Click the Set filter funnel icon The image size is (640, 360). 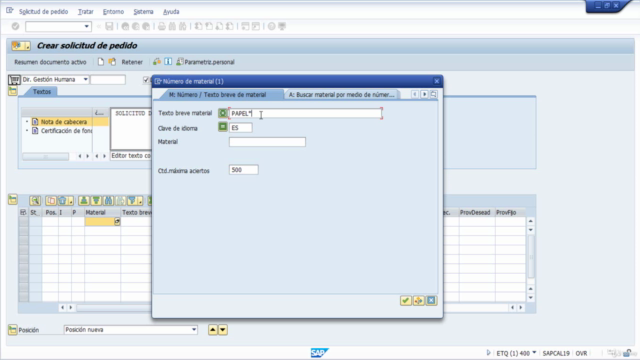click(132, 200)
